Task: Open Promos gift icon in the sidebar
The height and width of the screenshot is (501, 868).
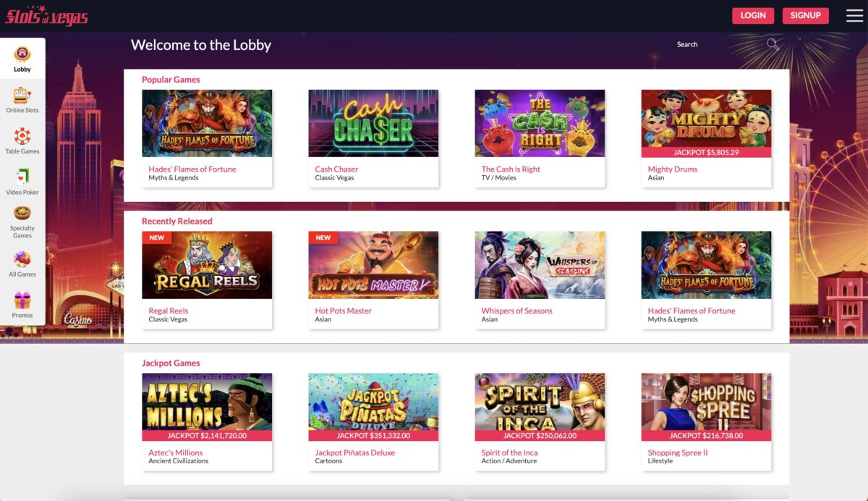Action: point(22,300)
